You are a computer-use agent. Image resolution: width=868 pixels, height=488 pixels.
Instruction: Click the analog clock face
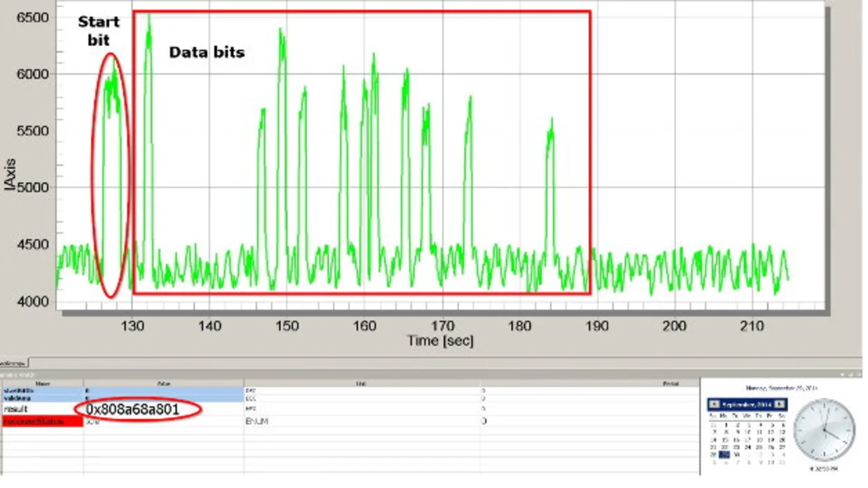(824, 430)
